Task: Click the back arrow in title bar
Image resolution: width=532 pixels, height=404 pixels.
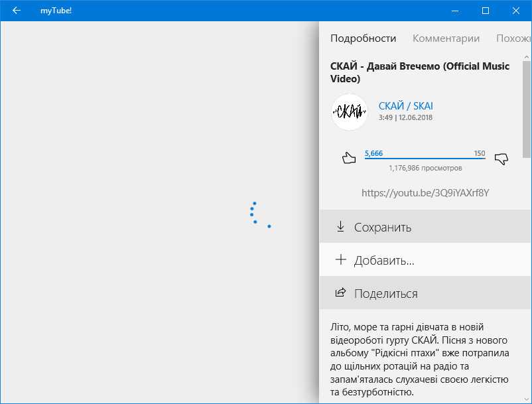Action: coord(17,11)
